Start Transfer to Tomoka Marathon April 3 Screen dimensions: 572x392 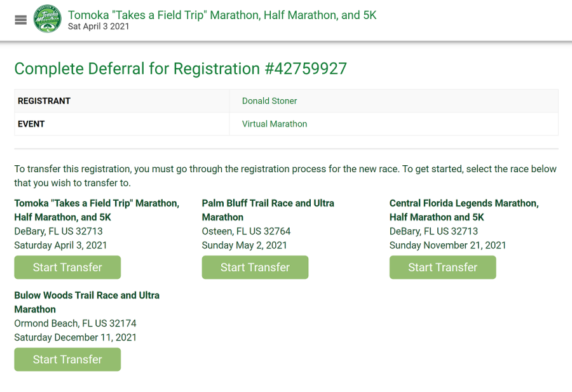[x=67, y=267]
